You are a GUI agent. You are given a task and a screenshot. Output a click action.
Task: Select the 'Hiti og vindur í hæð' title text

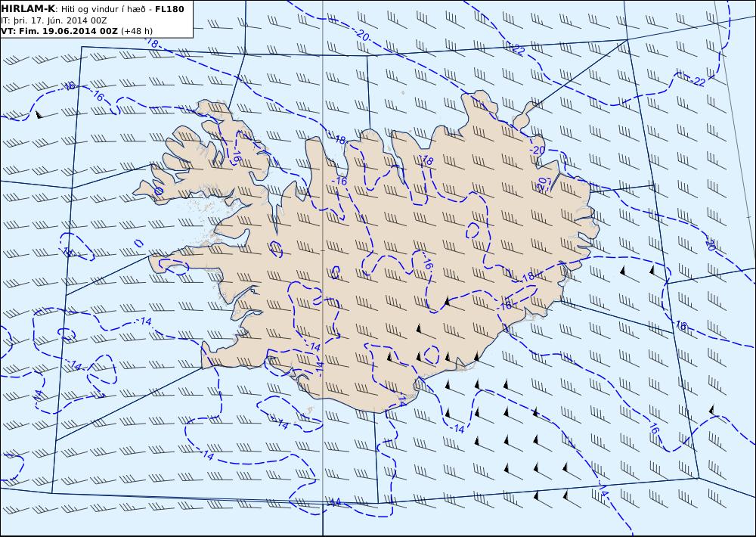(103, 10)
